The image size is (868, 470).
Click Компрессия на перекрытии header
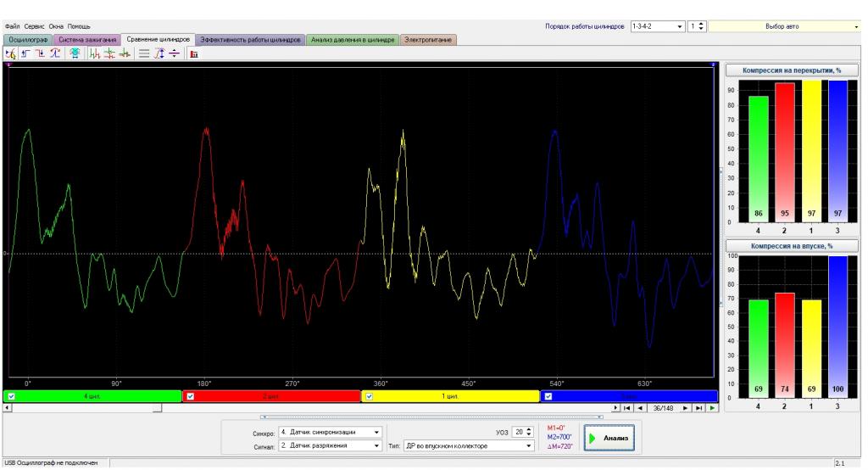[792, 70]
